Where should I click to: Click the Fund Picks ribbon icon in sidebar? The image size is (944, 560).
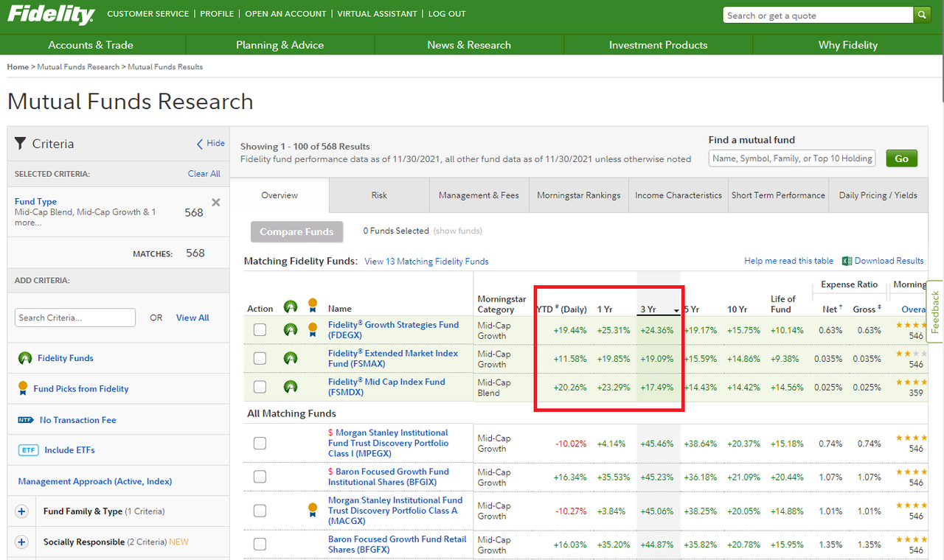(22, 388)
